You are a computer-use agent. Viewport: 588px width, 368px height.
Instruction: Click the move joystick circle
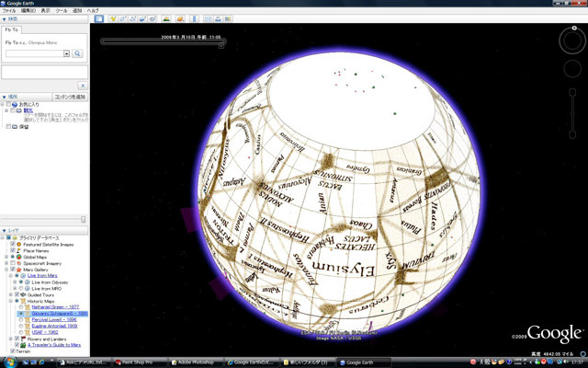572,69
